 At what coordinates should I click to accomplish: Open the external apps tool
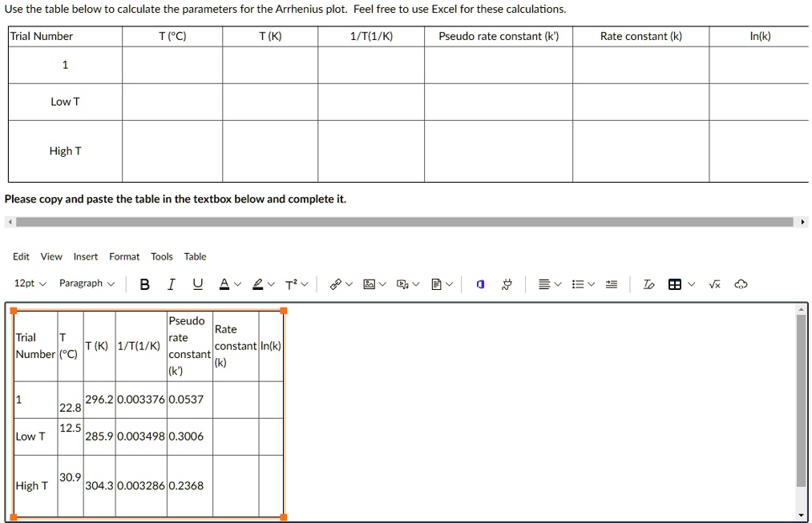point(505,284)
